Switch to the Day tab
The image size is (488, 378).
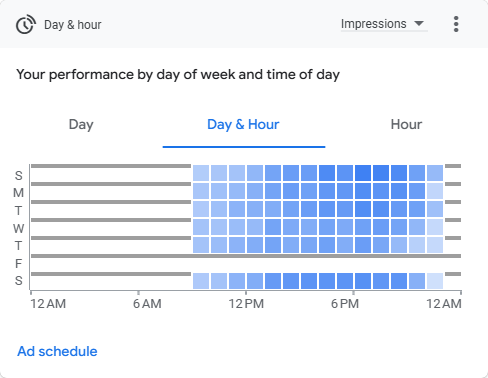coord(81,124)
